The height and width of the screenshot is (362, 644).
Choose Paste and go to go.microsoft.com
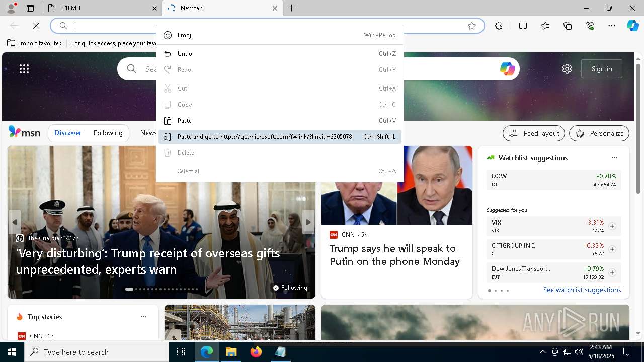click(x=280, y=137)
